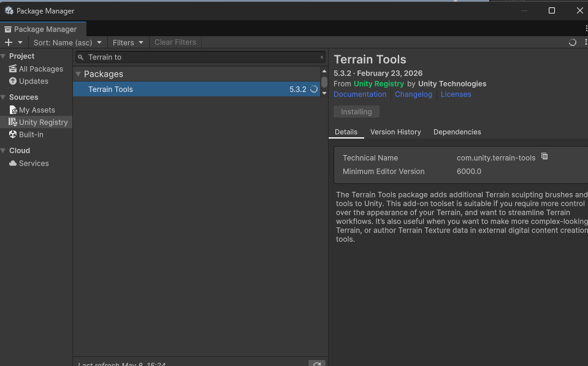Click the Unity Technologies author name
Screen dimensions: 588x366
(452, 84)
